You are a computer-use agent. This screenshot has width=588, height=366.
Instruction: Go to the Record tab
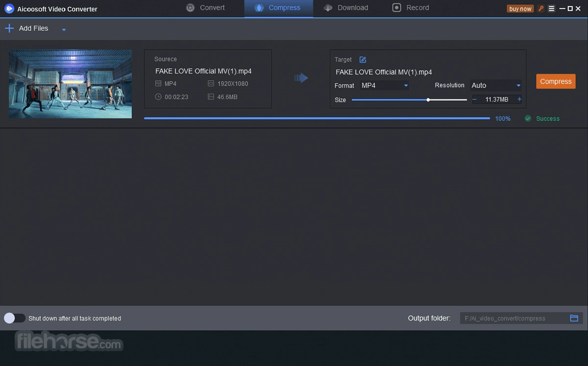point(411,8)
